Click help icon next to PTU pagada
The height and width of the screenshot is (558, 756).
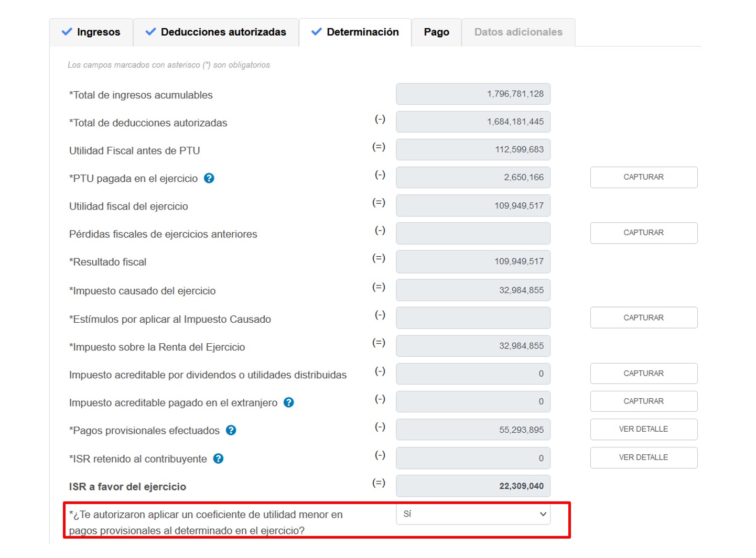209,178
